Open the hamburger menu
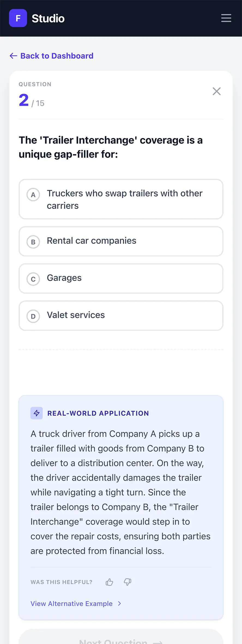 click(226, 18)
